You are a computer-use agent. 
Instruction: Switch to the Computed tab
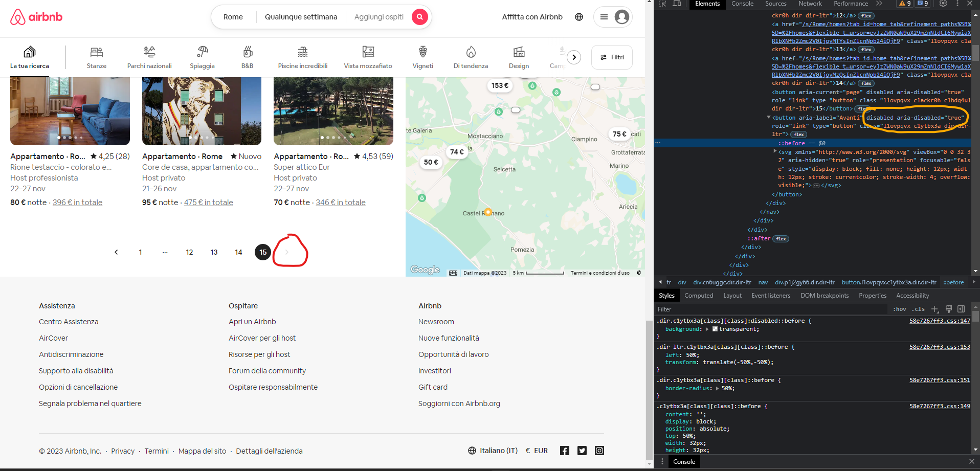[x=699, y=296]
